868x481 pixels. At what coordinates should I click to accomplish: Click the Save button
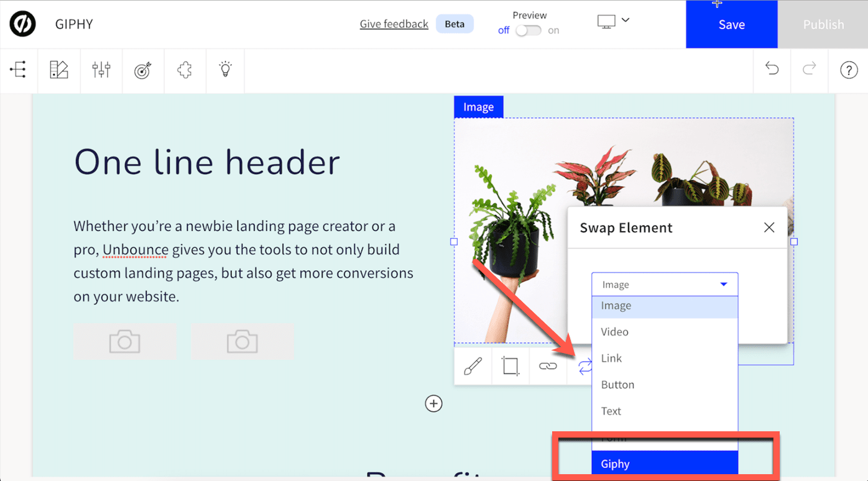click(732, 24)
